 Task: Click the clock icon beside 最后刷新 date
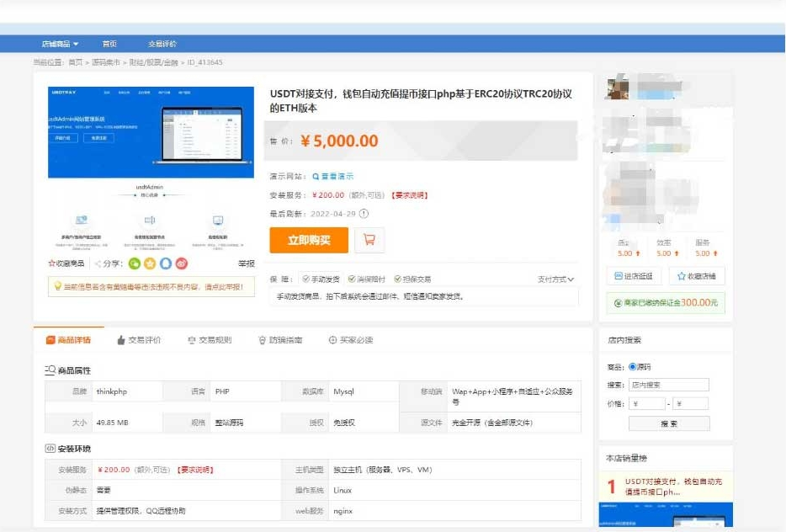pyautogui.click(x=364, y=214)
